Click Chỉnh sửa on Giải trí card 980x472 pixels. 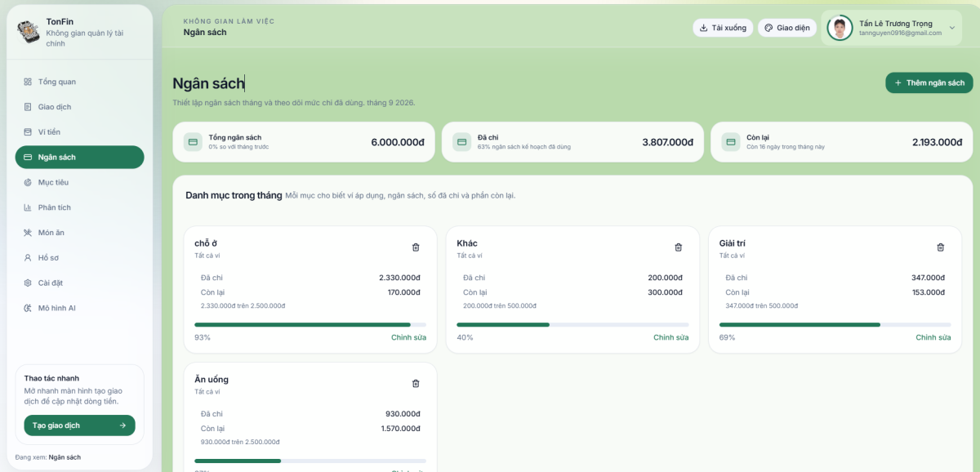tap(933, 337)
